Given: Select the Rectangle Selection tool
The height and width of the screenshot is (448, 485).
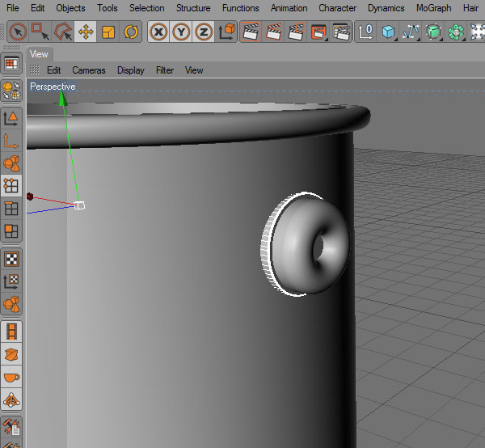Looking at the screenshot, I should coord(40,32).
